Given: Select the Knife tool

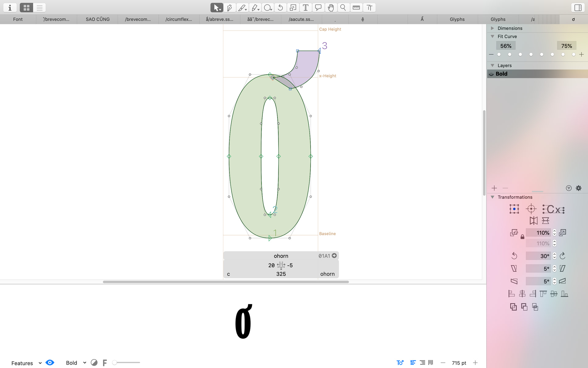Looking at the screenshot, I should (x=242, y=8).
